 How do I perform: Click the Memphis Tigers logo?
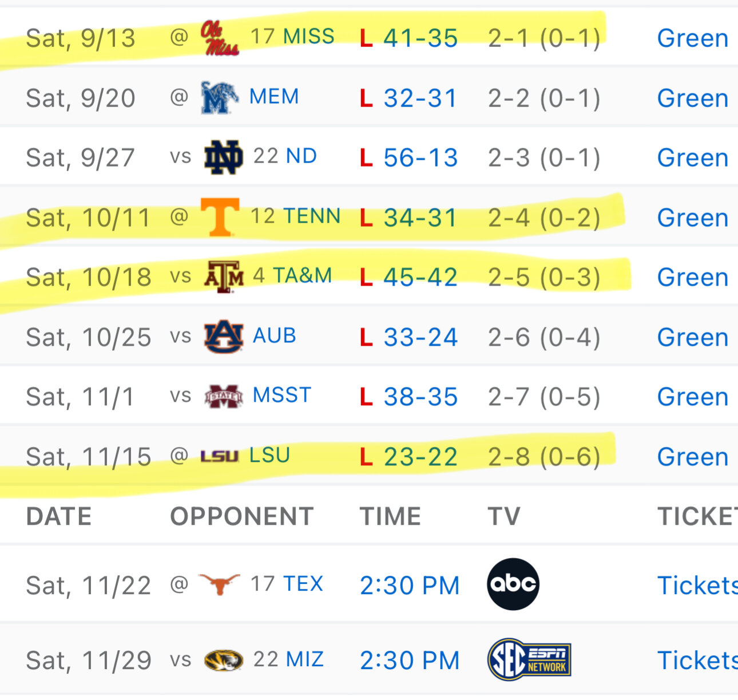pos(219,97)
